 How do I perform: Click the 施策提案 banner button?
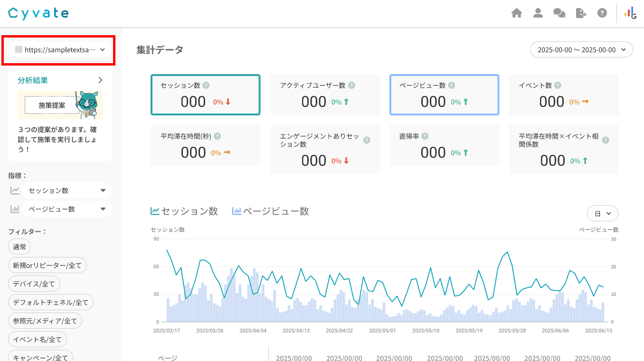pyautogui.click(x=52, y=105)
